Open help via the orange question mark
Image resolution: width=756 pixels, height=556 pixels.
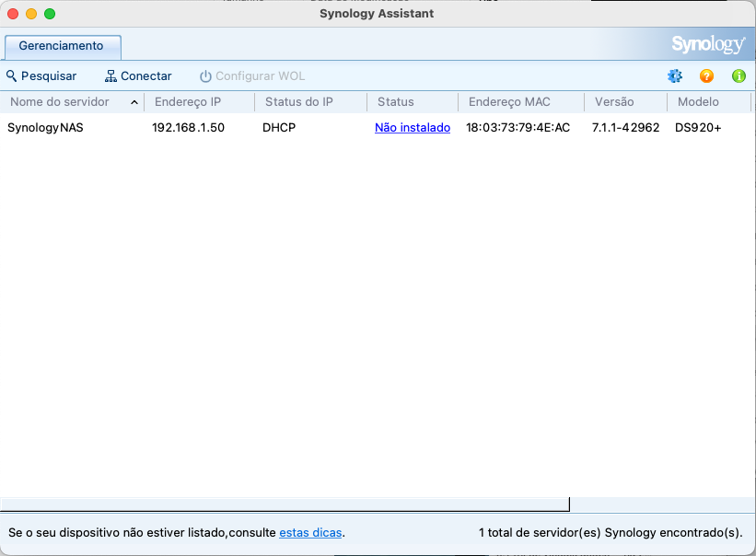(706, 76)
